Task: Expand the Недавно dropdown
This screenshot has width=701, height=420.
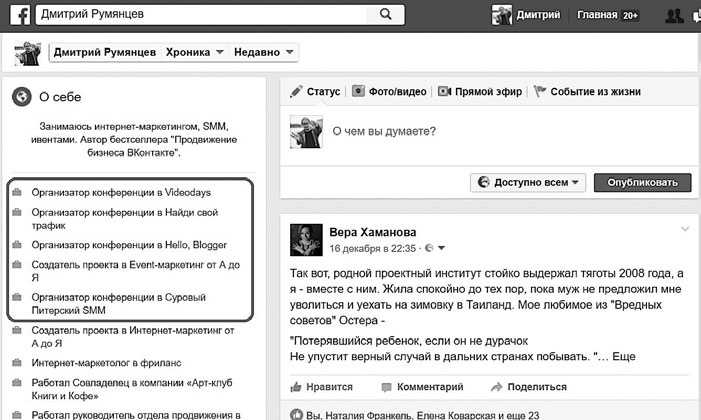Action: coord(264,52)
